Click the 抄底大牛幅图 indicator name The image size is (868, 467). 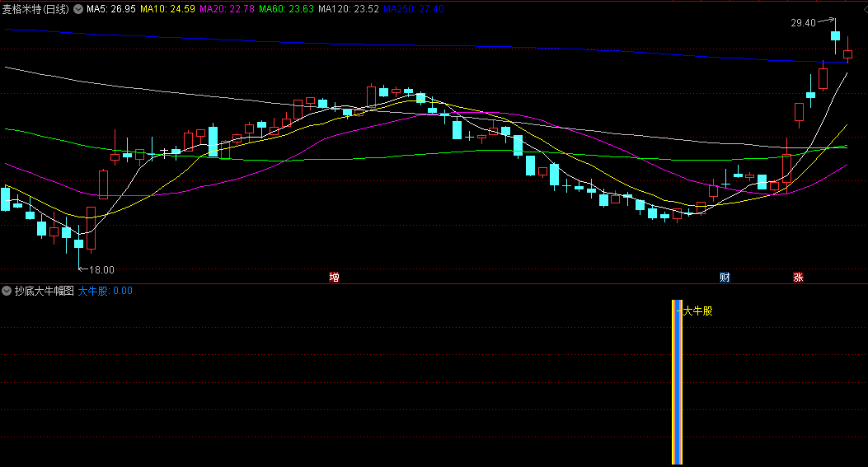pyautogui.click(x=45, y=291)
